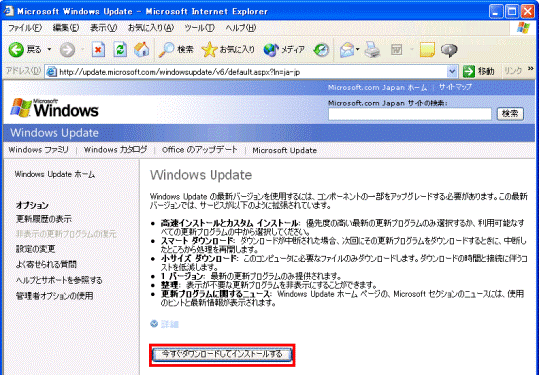Open the 詳細 details link
Screen dimensions: 539x375
point(170,324)
